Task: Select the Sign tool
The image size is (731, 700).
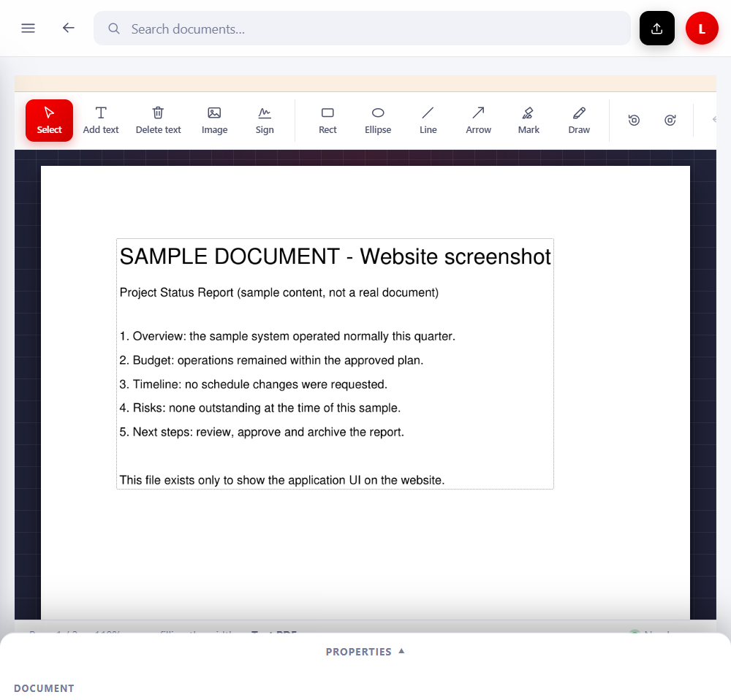Action: 265,121
